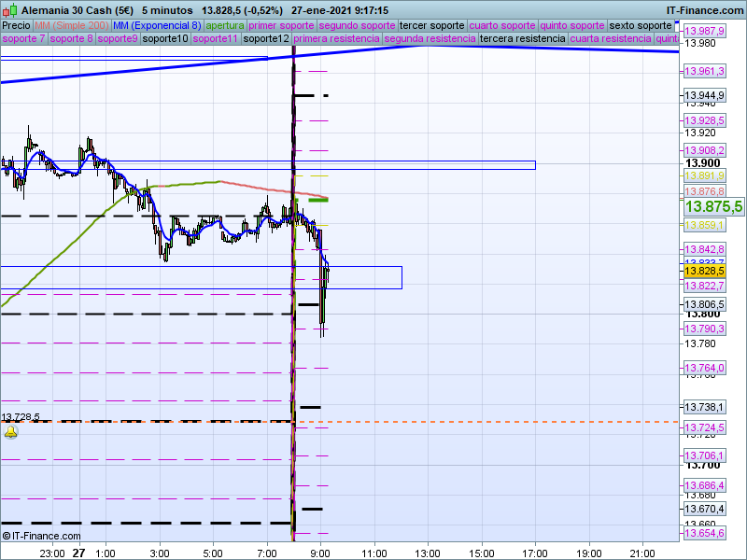Screen dimensions: 747x560
Task: Click the IT-Finance.com link at top right
Action: 696,9
